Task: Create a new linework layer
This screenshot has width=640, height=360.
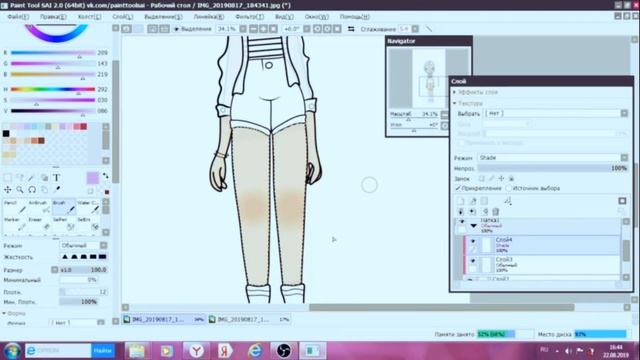Action: pos(473,201)
